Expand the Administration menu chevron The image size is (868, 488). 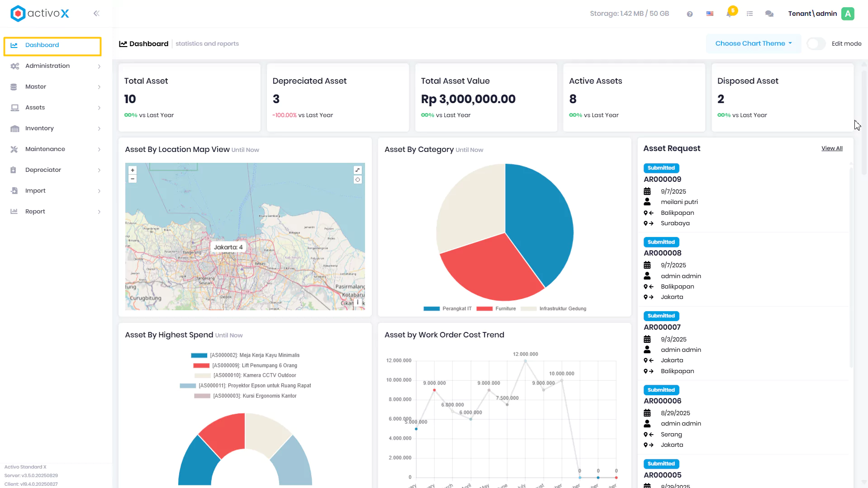coord(99,66)
